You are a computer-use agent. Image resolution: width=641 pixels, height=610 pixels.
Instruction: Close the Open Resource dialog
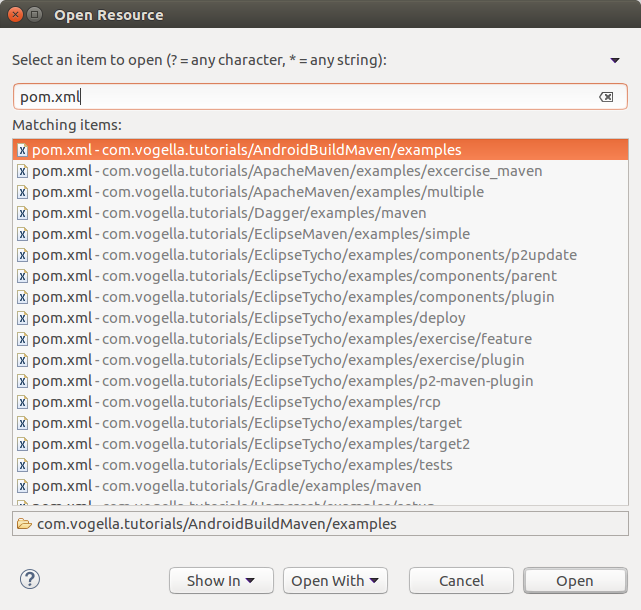click(16, 15)
